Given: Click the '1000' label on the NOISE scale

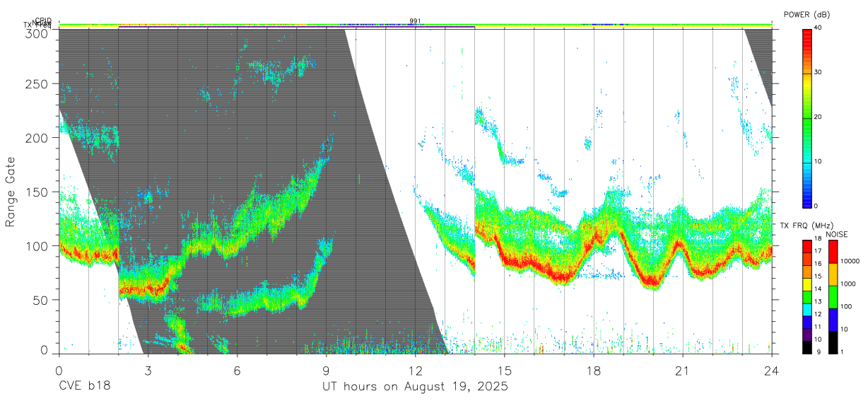Looking at the screenshot, I should pos(848,284).
